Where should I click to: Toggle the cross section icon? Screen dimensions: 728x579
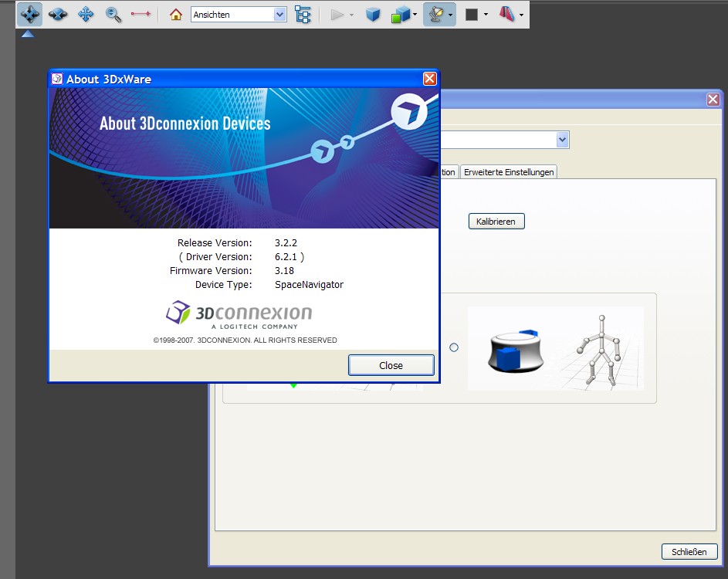click(x=507, y=15)
